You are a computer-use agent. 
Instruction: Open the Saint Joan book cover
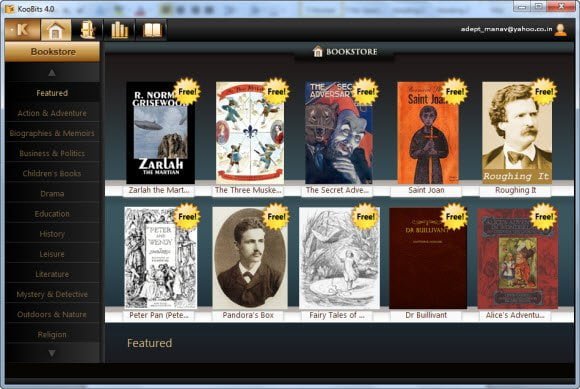pos(428,133)
